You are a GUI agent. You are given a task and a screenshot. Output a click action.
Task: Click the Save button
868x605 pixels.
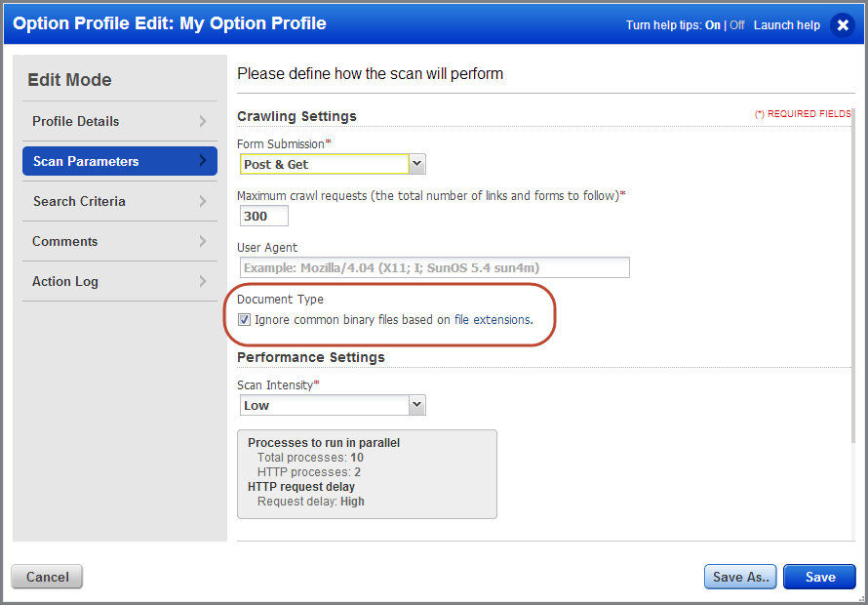[x=820, y=577]
